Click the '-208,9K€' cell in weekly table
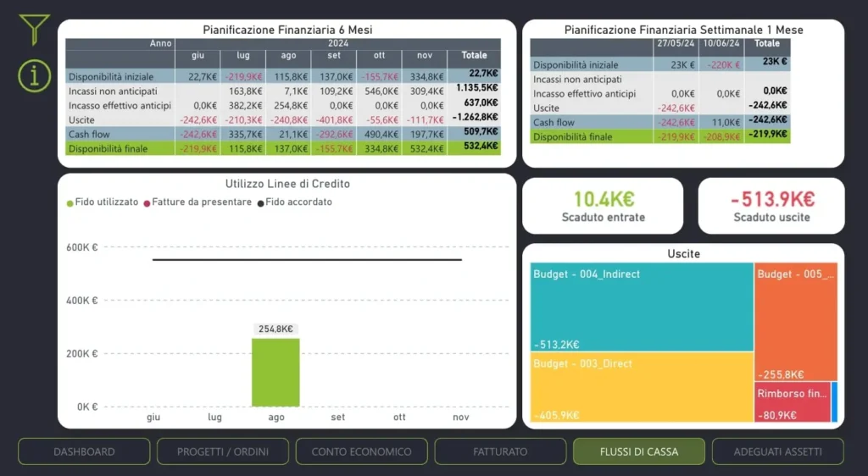Screen dimensions: 868x476 pos(721,137)
